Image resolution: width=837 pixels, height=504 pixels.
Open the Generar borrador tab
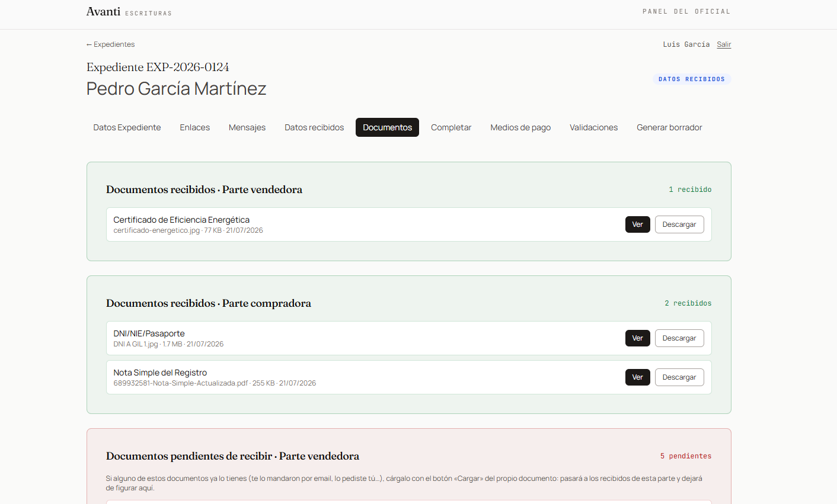coord(669,127)
